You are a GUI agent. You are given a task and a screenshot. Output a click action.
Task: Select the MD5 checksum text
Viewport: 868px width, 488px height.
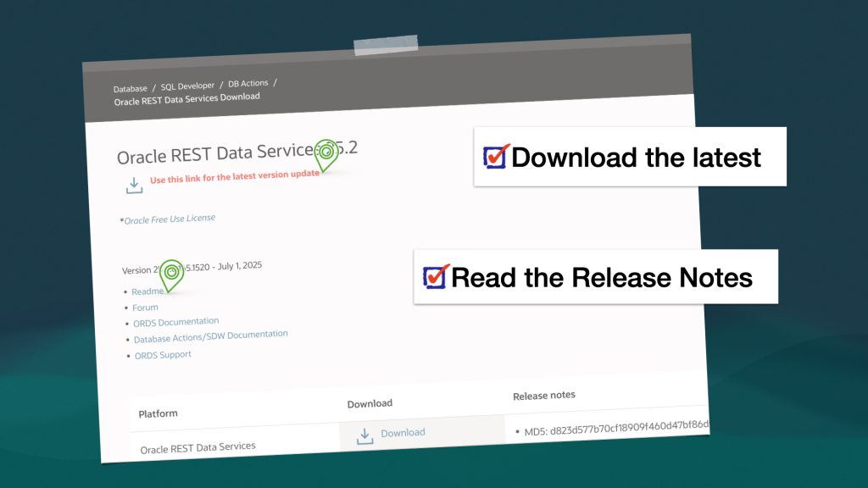pos(616,428)
